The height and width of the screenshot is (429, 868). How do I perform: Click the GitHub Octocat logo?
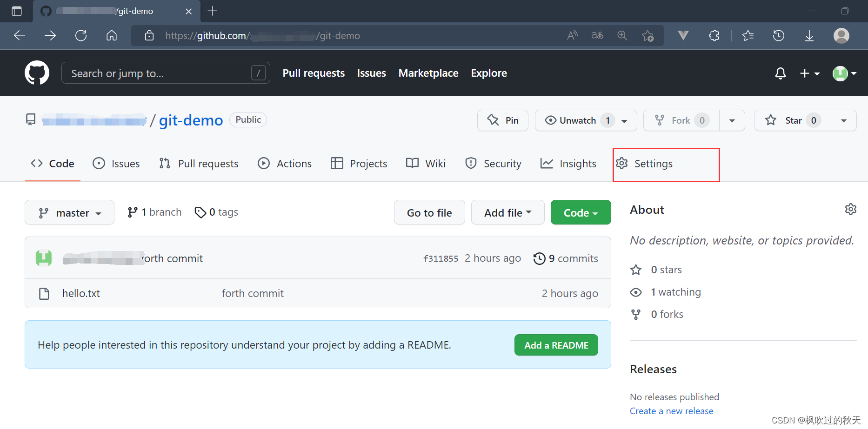(37, 73)
